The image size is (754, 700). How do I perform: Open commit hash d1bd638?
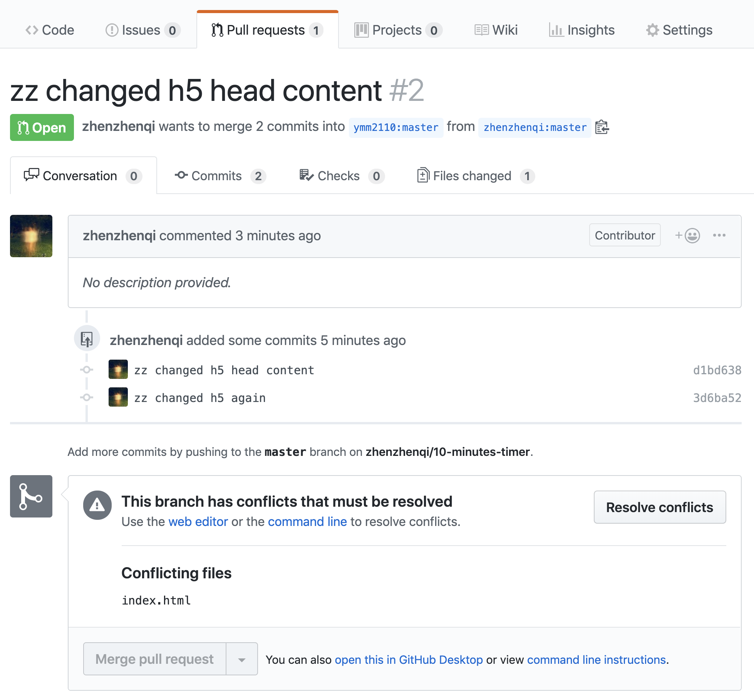coord(717,370)
